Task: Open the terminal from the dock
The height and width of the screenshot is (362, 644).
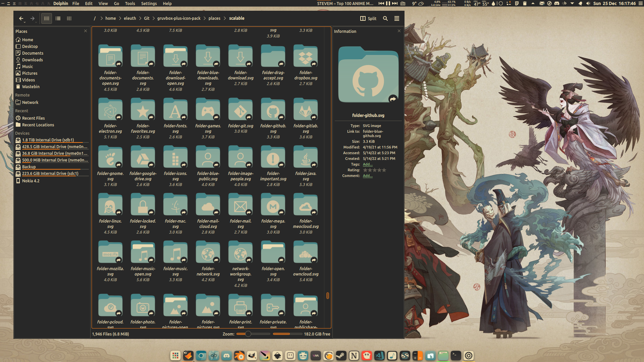Action: pyautogui.click(x=456, y=356)
